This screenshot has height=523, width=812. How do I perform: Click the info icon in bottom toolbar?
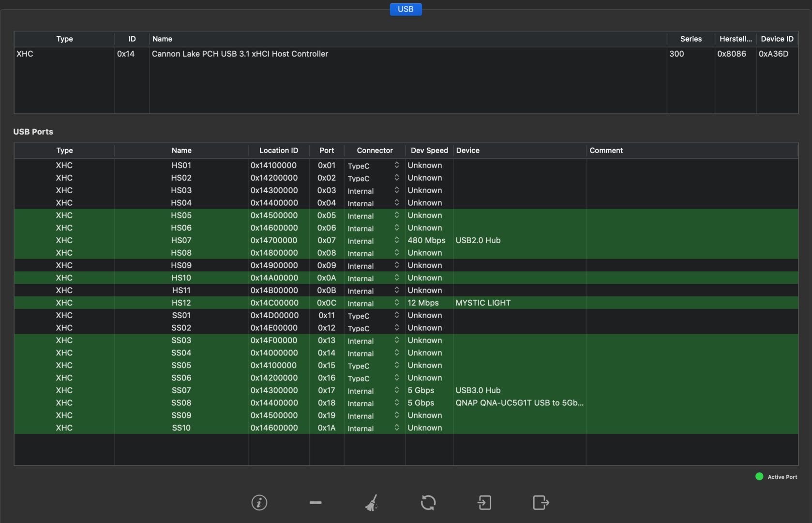click(259, 503)
